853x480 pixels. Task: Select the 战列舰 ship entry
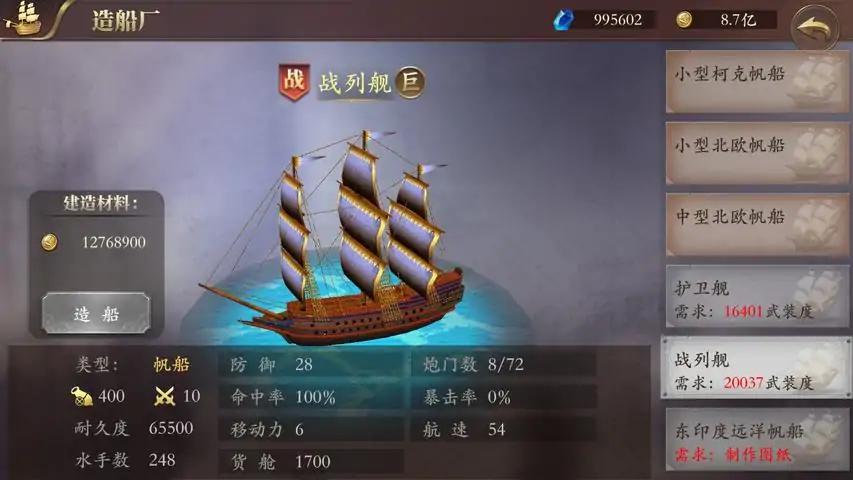[x=757, y=367]
